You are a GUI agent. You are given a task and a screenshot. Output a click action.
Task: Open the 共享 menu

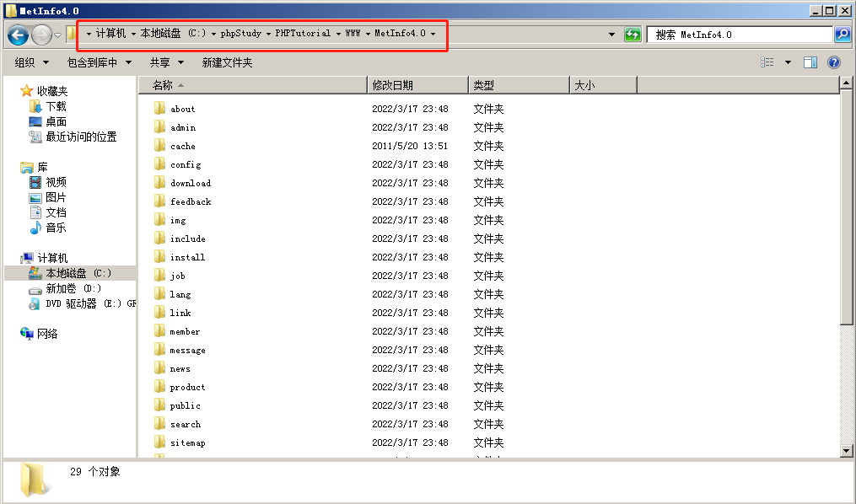click(166, 62)
